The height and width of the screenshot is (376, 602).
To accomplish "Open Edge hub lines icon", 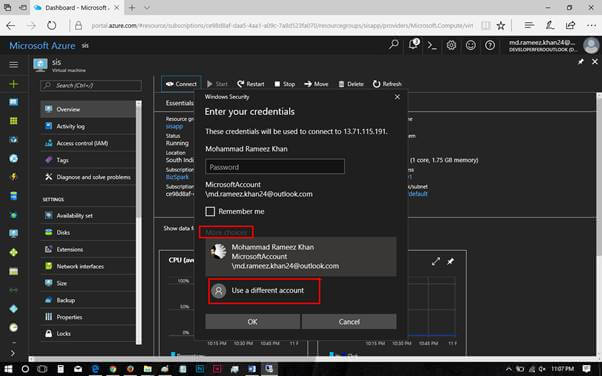I will pos(529,25).
